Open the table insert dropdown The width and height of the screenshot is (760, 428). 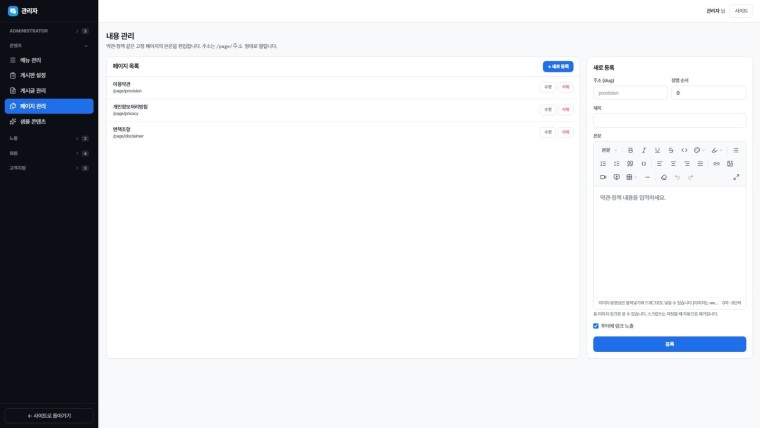631,177
